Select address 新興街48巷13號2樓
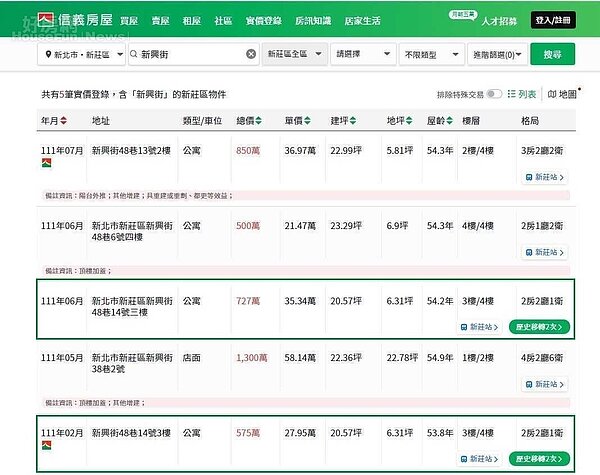 pyautogui.click(x=131, y=150)
